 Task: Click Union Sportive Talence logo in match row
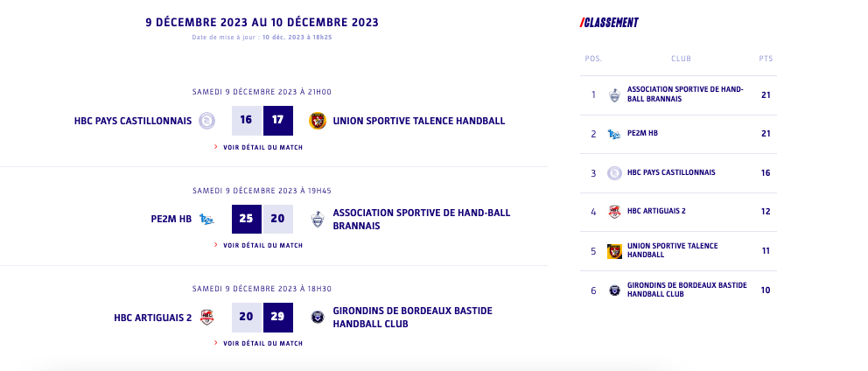(318, 121)
